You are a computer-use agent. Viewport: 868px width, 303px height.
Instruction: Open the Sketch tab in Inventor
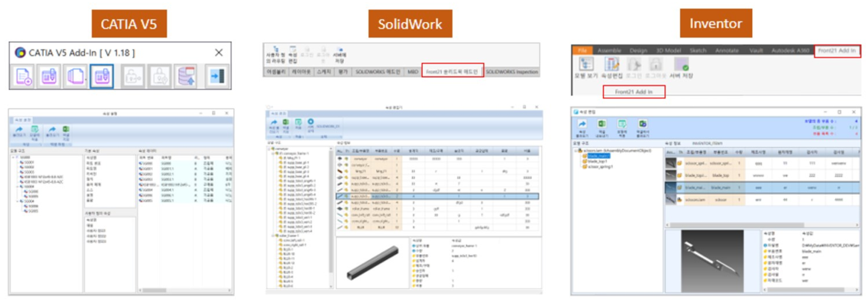pyautogui.click(x=698, y=50)
